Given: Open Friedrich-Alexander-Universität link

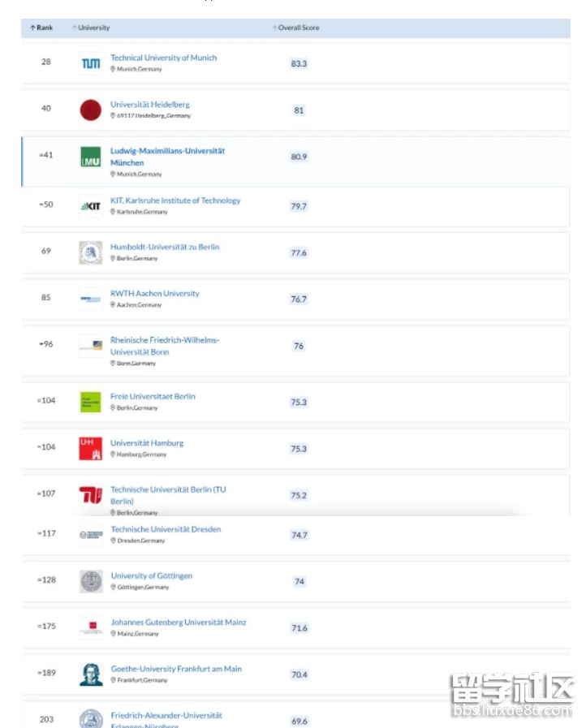Looking at the screenshot, I should (166, 721).
